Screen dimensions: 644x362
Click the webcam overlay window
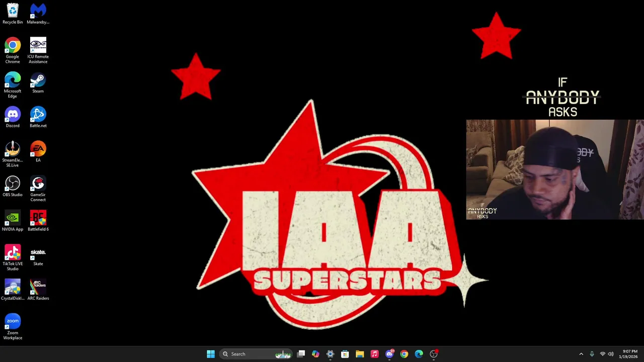[555, 169]
